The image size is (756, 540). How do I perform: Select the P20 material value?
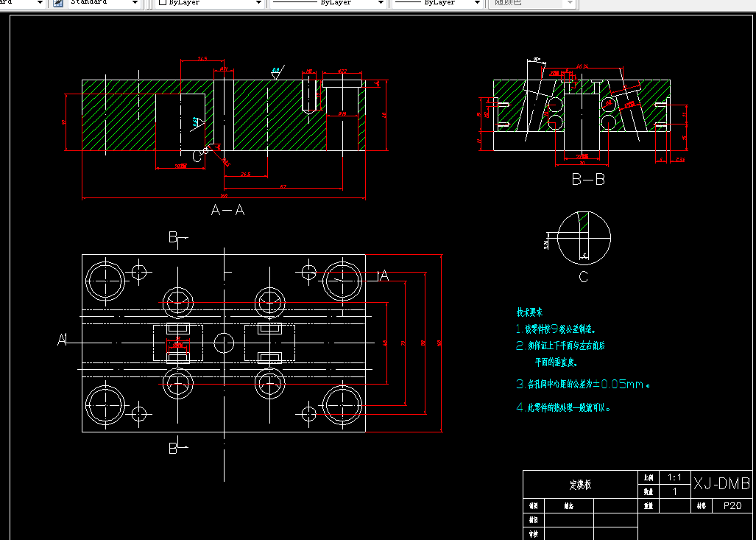coord(732,505)
